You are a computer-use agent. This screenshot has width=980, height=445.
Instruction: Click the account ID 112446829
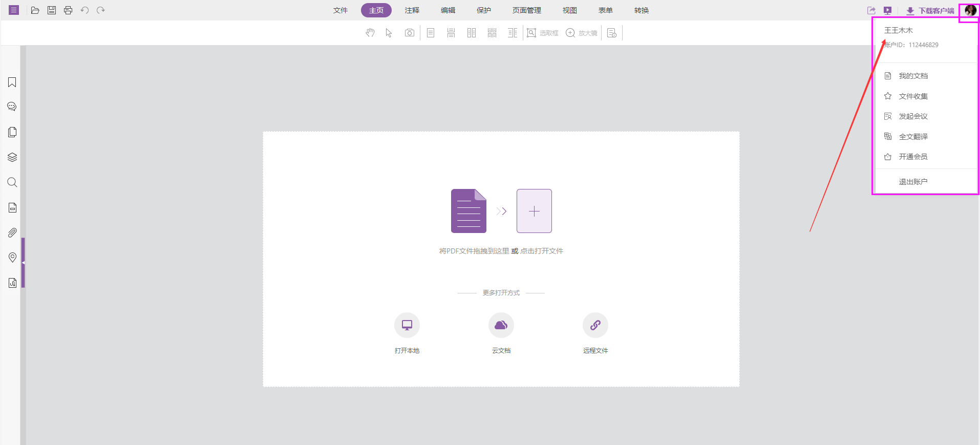[x=924, y=45]
